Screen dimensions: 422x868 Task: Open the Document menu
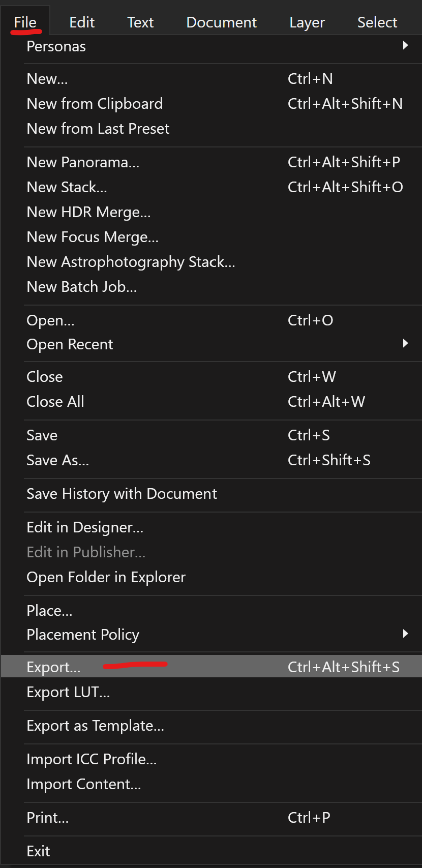[221, 22]
